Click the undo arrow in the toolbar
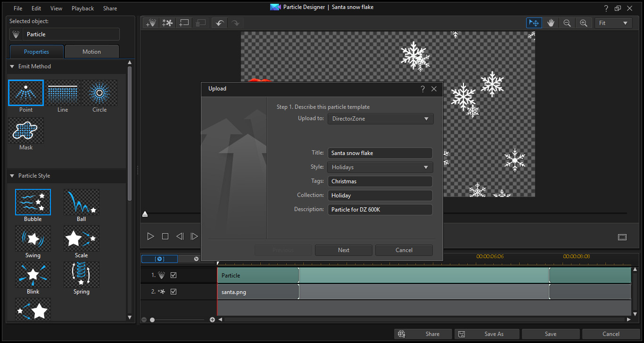 219,23
